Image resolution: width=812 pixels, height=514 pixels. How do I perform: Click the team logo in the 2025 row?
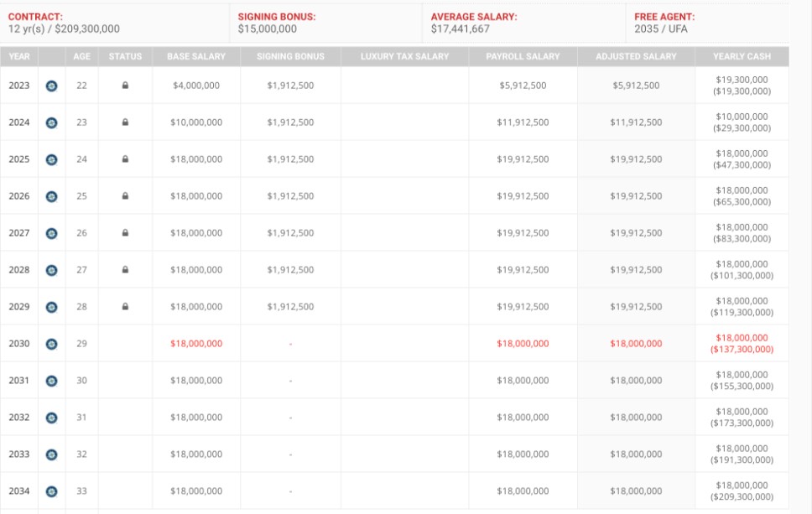[x=52, y=159]
